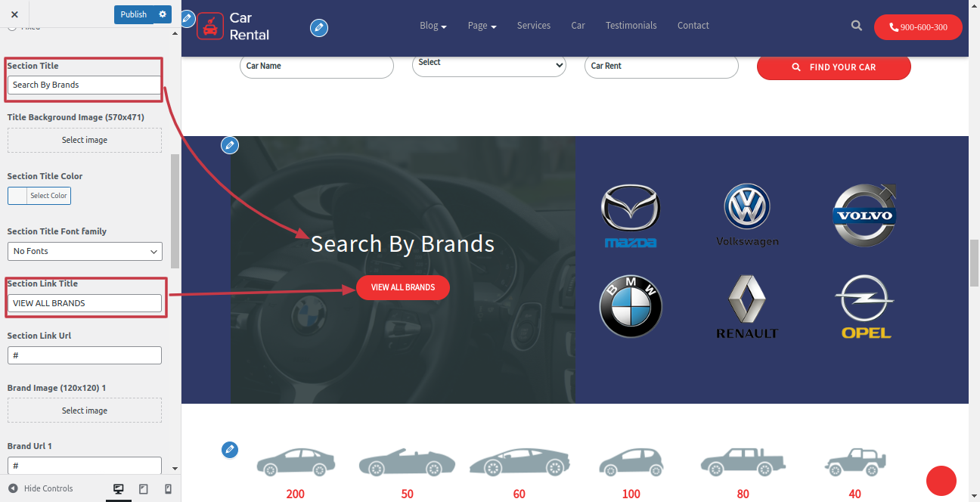The width and height of the screenshot is (980, 502).
Task: Click the sedan icon above 200
Action: click(296, 462)
